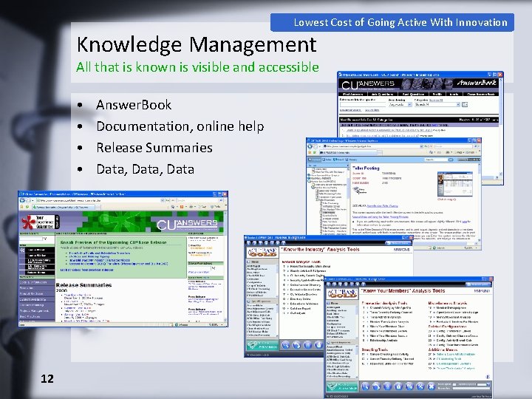The image size is (532, 399).
Task: Click 'Release Summaries' bullet on slide
Action: pos(154,148)
